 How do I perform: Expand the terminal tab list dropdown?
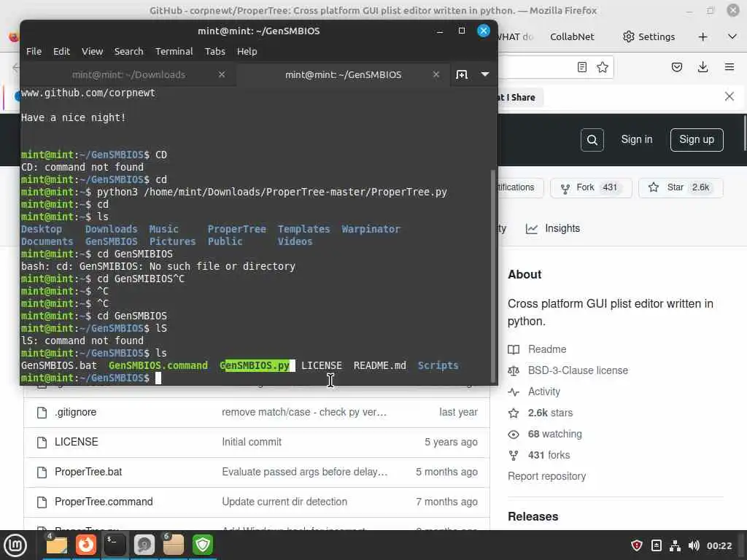pyautogui.click(x=485, y=74)
